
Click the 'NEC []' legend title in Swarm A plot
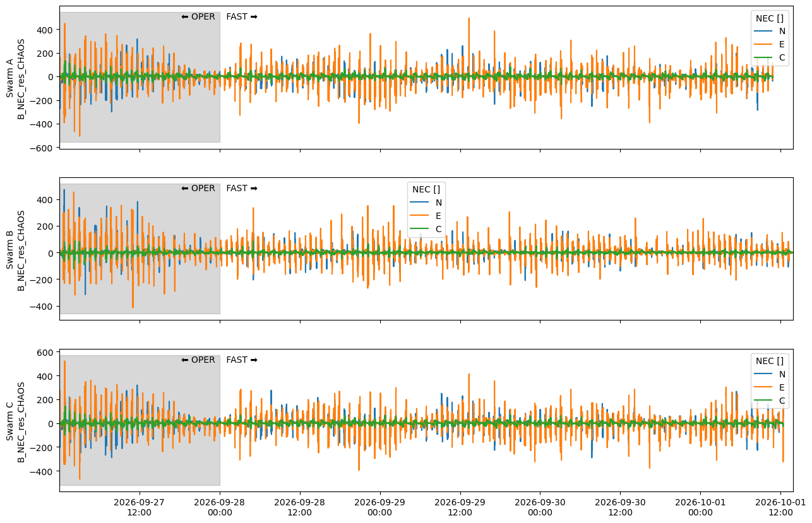click(x=770, y=18)
